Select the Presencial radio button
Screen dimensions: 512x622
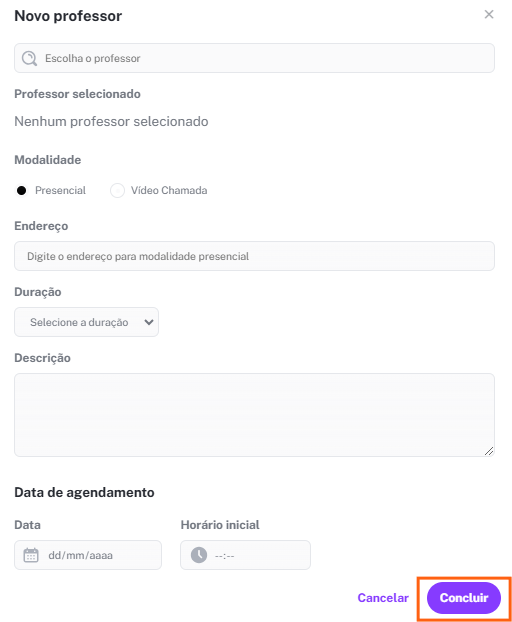22,190
